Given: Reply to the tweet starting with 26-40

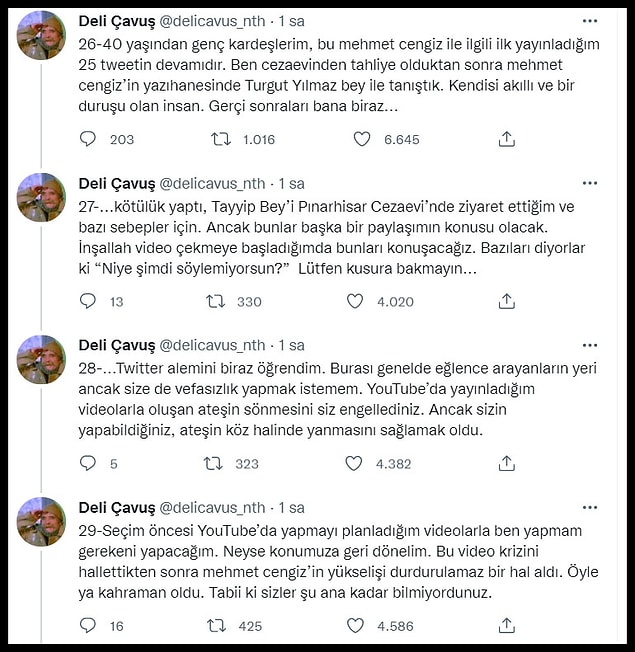Looking at the screenshot, I should (88, 139).
